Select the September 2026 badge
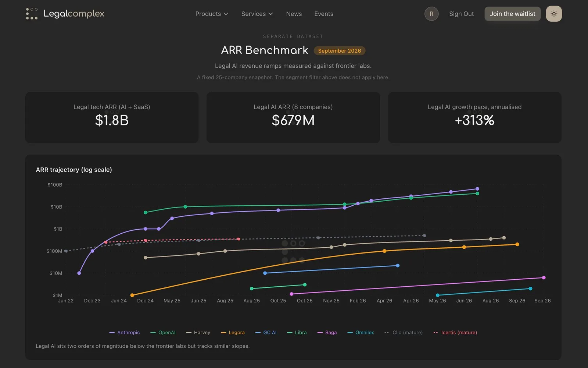 click(340, 51)
